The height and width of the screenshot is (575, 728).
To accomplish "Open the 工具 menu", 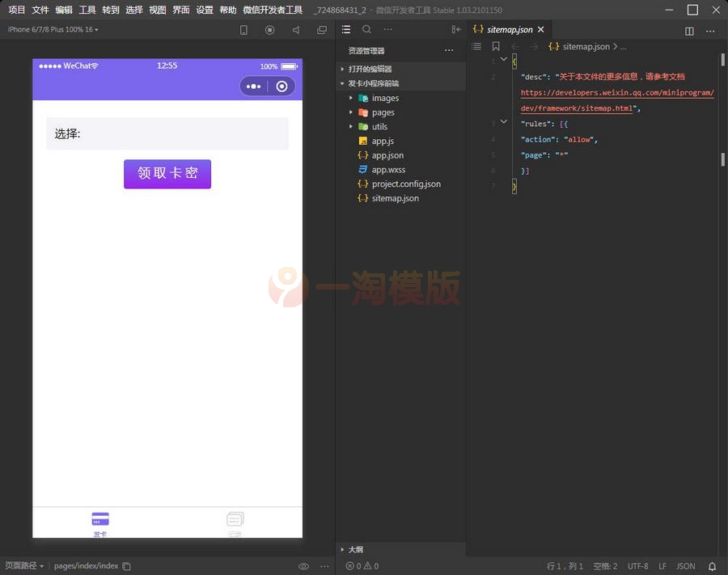I will pyautogui.click(x=87, y=10).
